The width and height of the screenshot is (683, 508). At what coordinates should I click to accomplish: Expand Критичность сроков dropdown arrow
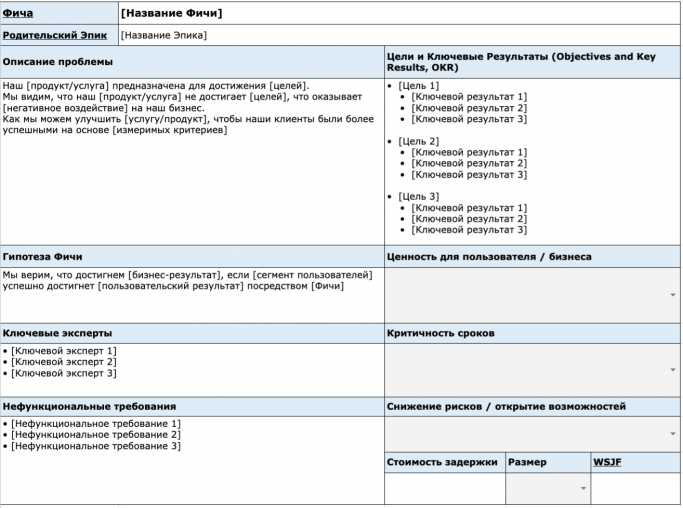(673, 370)
